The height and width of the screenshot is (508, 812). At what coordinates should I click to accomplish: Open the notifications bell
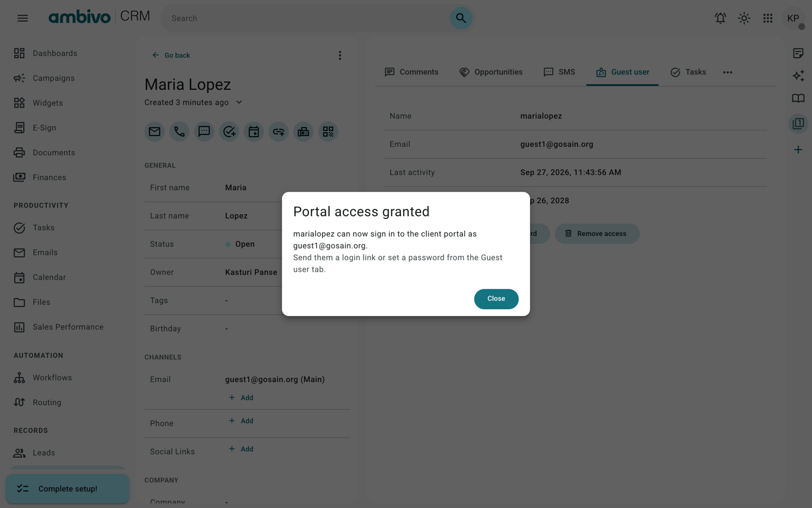pyautogui.click(x=720, y=18)
